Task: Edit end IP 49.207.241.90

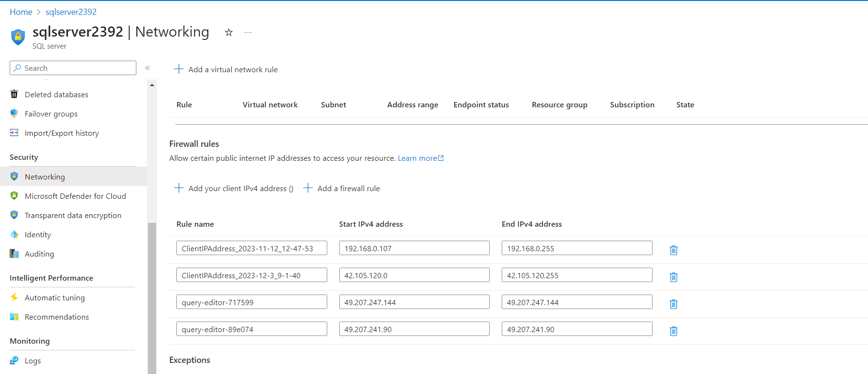Action: coord(577,329)
